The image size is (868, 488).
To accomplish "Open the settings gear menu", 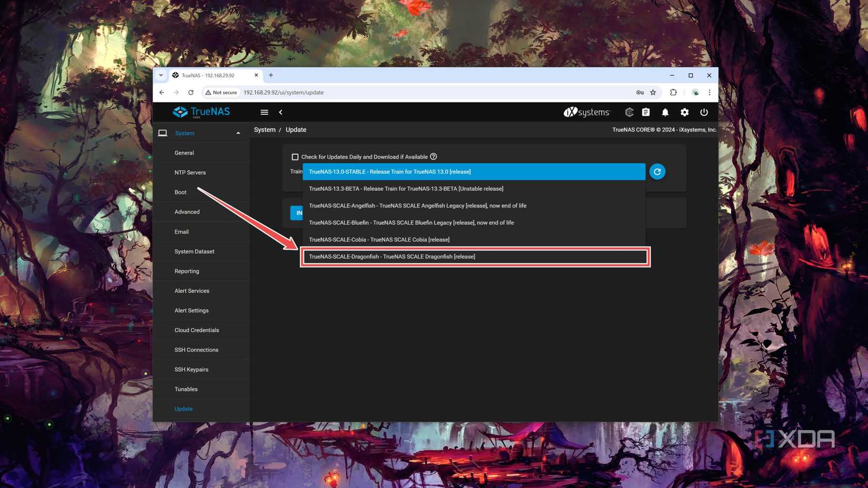I will coord(684,112).
